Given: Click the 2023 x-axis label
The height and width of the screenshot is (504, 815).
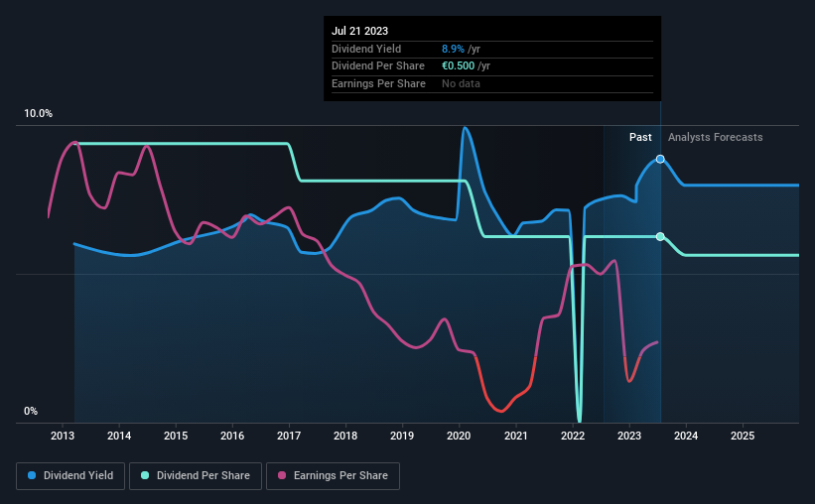Looking at the screenshot, I should click(x=629, y=436).
